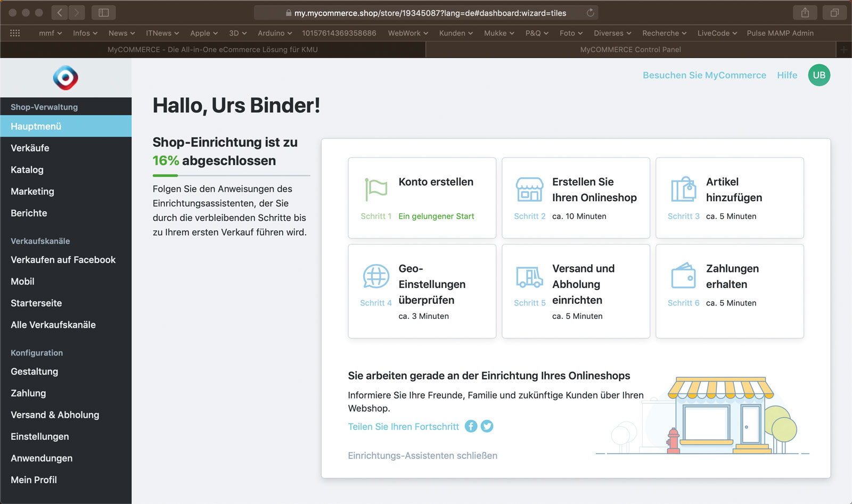
Task: Click Teilen Sie Ihren Fortschritt link
Action: click(x=403, y=426)
